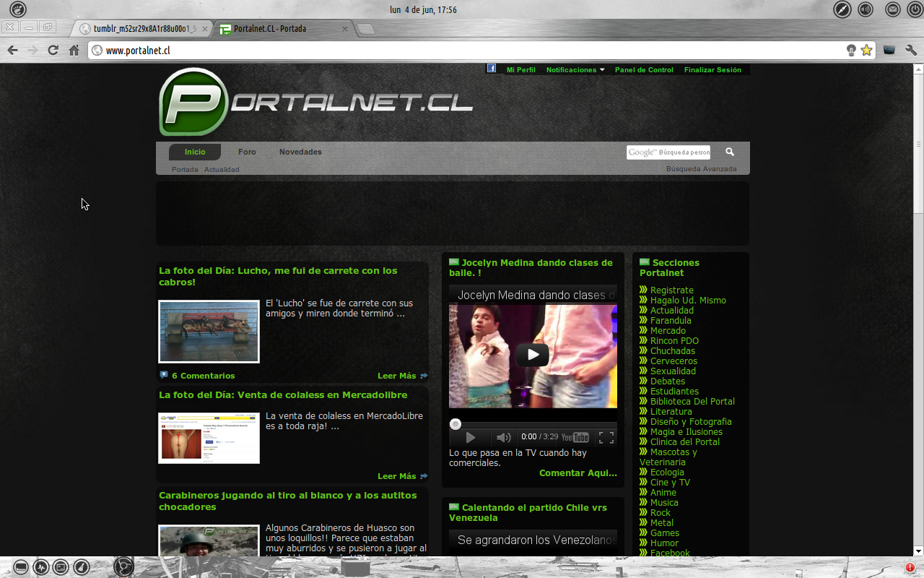Open the Diseño y Fotografia section
Screen dimensions: 924x578
(x=691, y=422)
